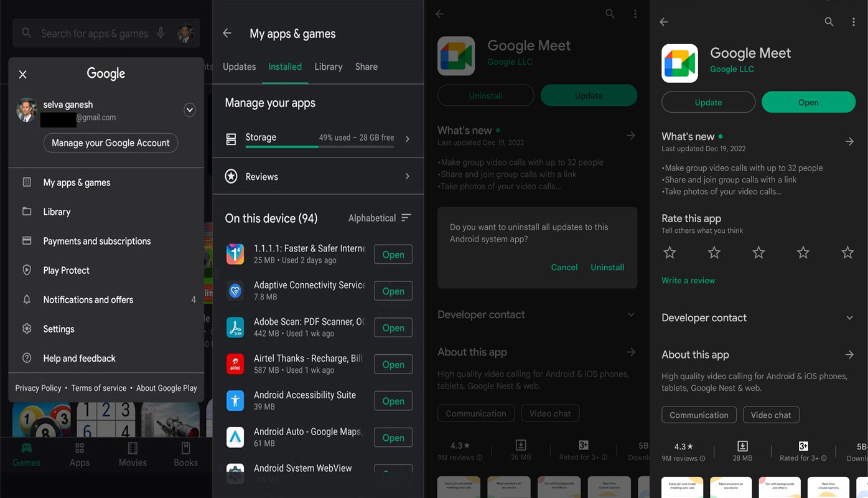Click Android Accessibility Suite icon
Viewport: 868px width, 498px height.
[x=235, y=401]
